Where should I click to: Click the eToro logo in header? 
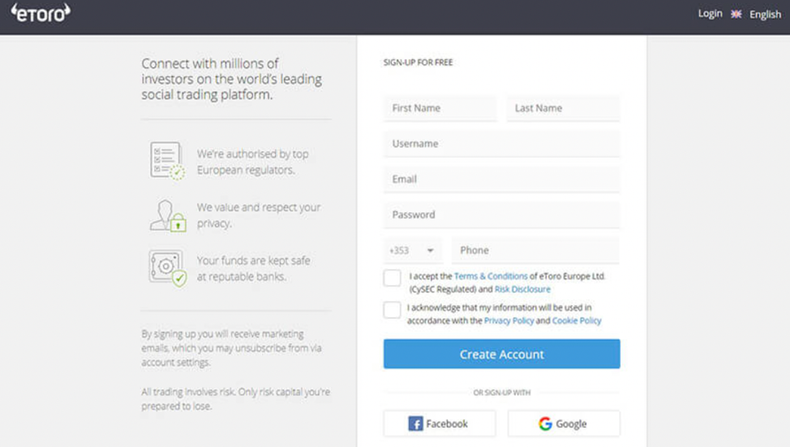tap(40, 14)
